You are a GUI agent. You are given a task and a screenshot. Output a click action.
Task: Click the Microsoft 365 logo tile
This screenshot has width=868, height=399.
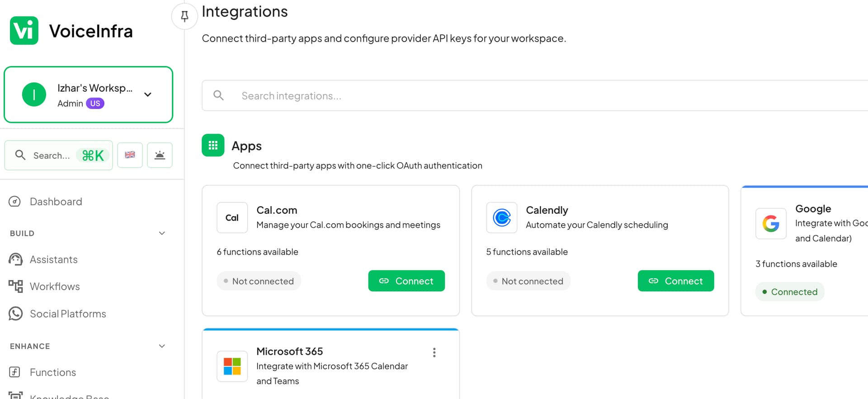pos(232,366)
